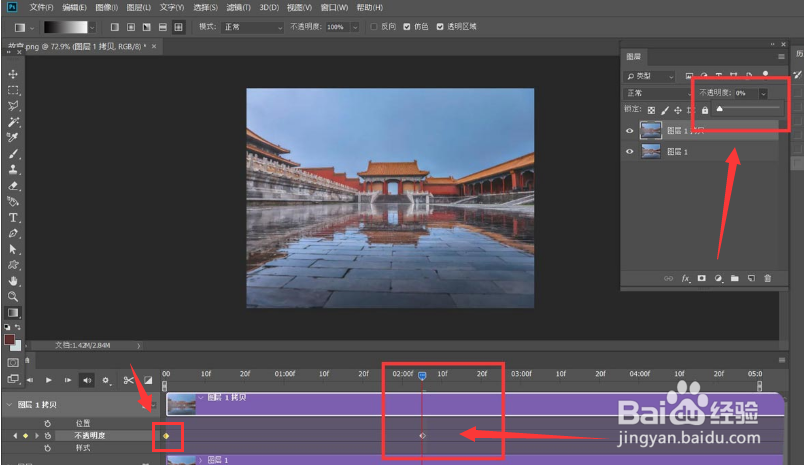Toggle the 反向 reverse checkbox
The height and width of the screenshot is (466, 804).
[374, 27]
